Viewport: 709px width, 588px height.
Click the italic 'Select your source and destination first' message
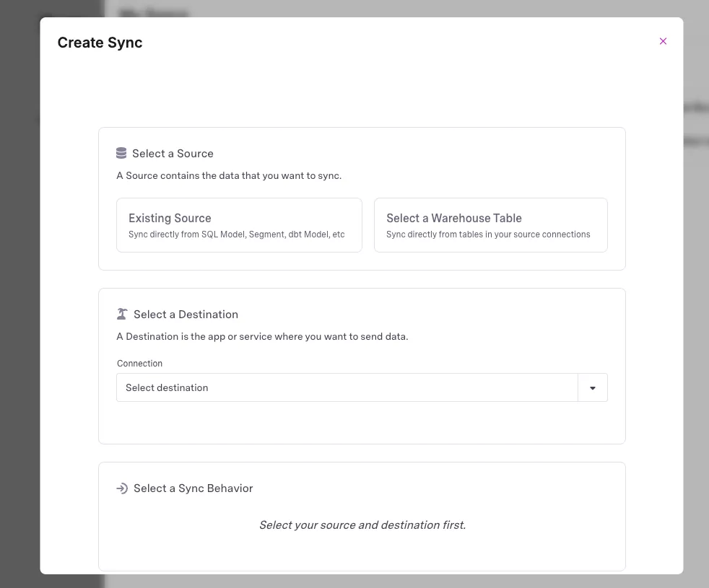[x=362, y=525]
